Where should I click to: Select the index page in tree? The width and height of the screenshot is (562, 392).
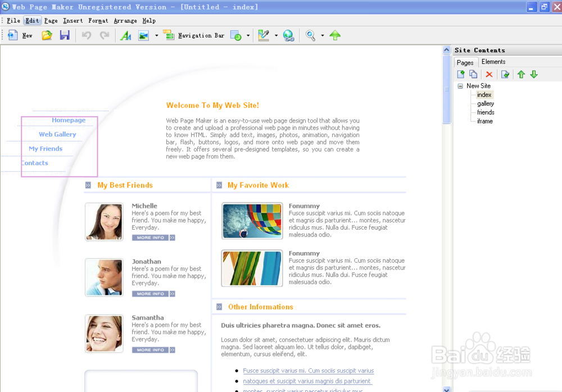(x=484, y=94)
